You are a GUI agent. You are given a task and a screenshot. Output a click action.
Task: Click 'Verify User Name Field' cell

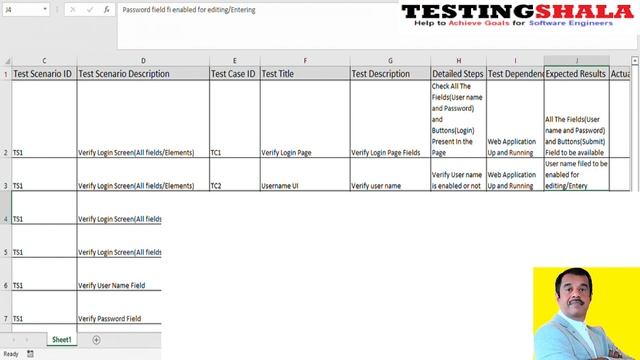click(x=119, y=274)
